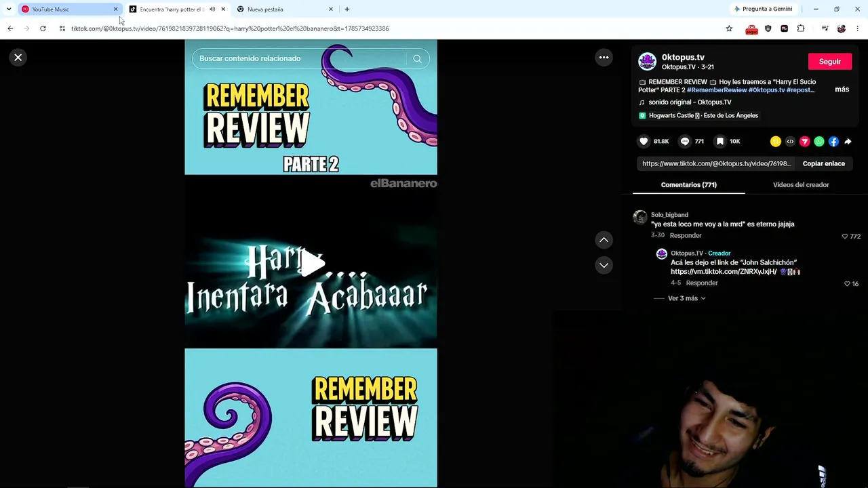This screenshot has width=868, height=488.
Task: Reply to the Oktopus.TV creator comment
Action: tap(702, 283)
